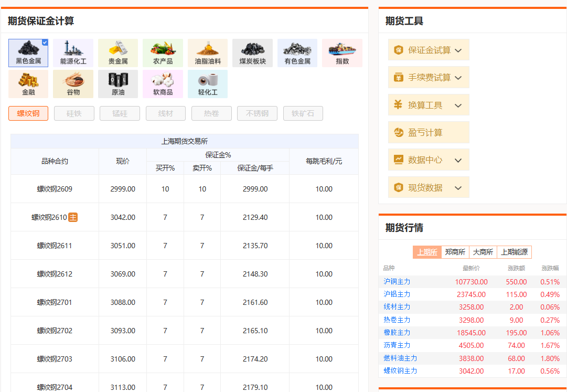Expand the 手续费试算 dropdown arrow
This screenshot has width=567, height=392.
[x=458, y=78]
